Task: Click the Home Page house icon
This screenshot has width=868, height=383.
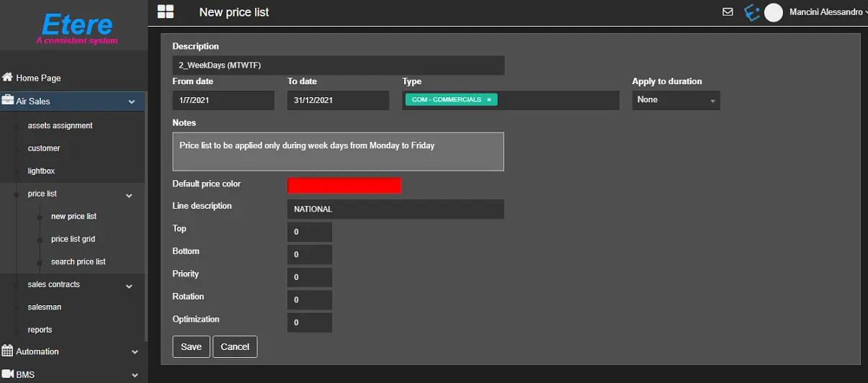Action: (x=8, y=78)
